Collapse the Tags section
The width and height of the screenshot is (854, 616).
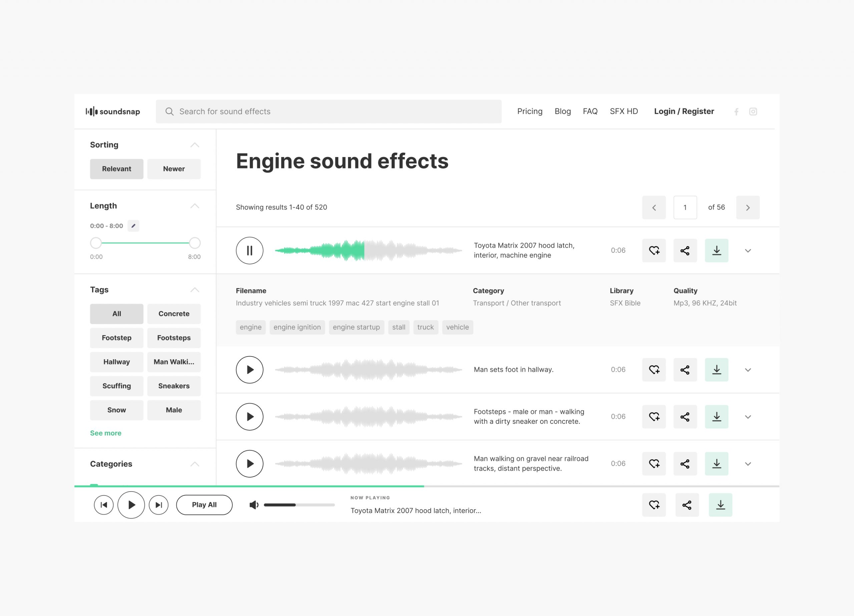pos(195,290)
